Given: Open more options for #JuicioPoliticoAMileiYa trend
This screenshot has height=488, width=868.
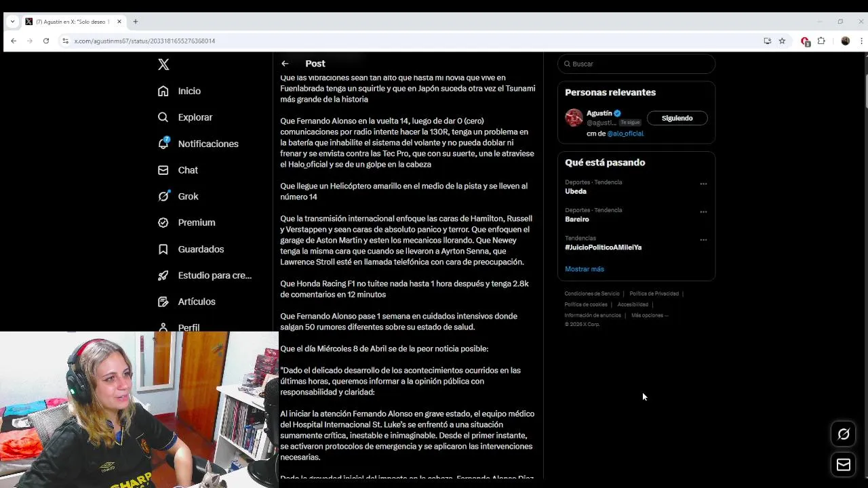Looking at the screenshot, I should tap(703, 240).
